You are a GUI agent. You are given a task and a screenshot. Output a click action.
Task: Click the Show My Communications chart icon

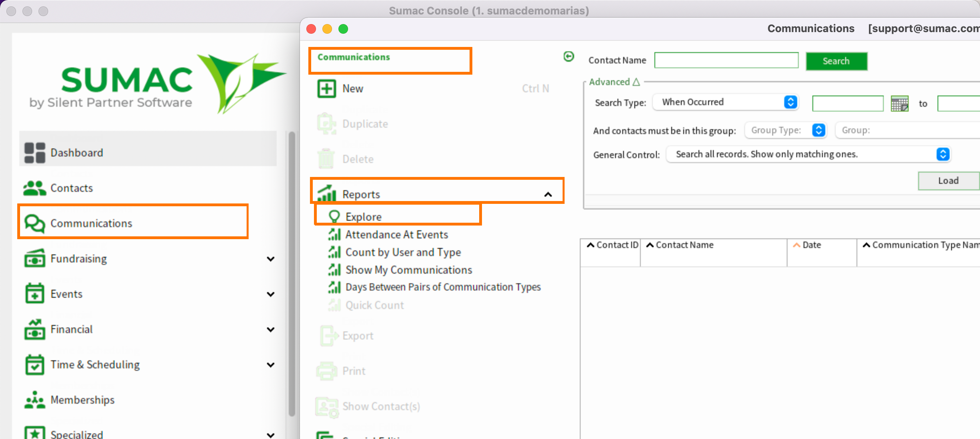click(334, 270)
